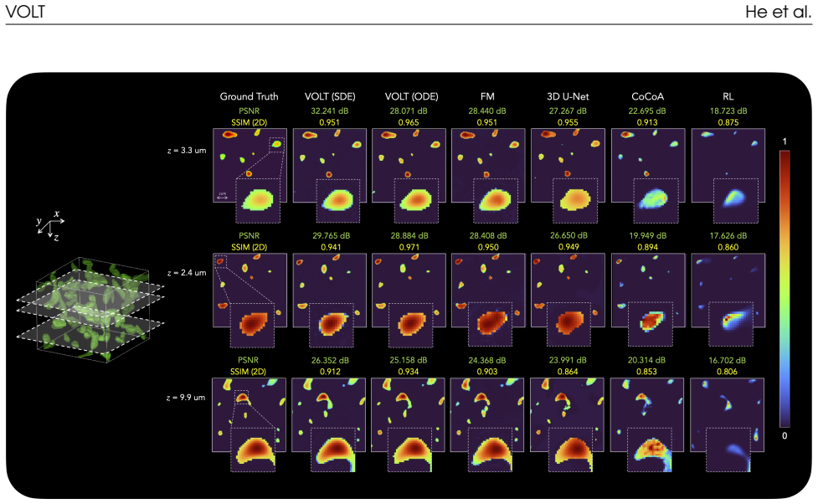
Task: Click the SSIM value '0.949'
Action: point(568,247)
